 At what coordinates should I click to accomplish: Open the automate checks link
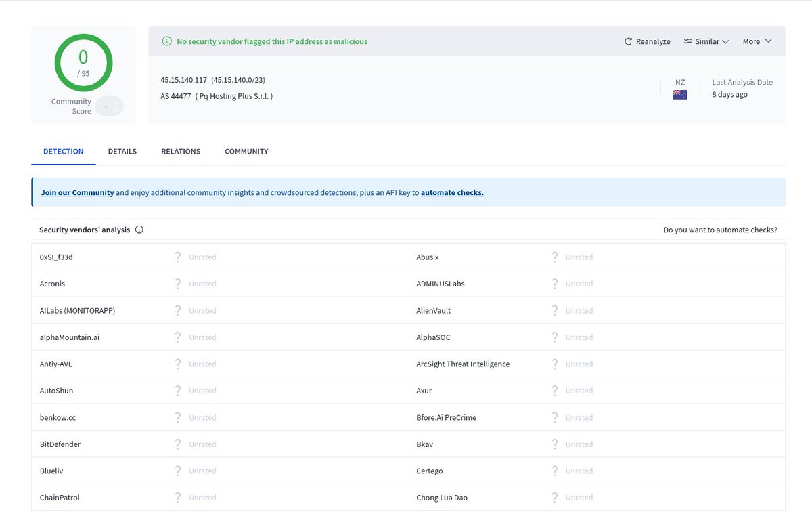pyautogui.click(x=452, y=192)
